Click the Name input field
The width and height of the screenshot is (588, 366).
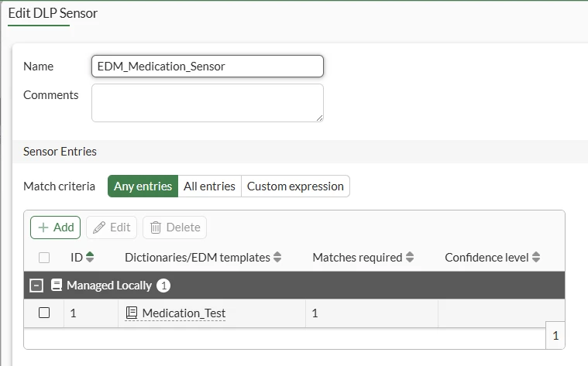click(x=208, y=67)
